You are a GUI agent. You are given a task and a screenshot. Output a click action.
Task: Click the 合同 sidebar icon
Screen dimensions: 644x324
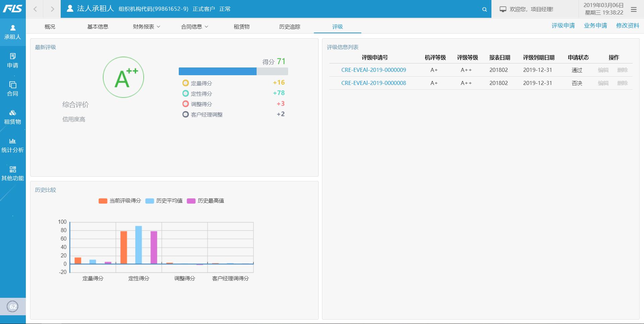point(13,85)
